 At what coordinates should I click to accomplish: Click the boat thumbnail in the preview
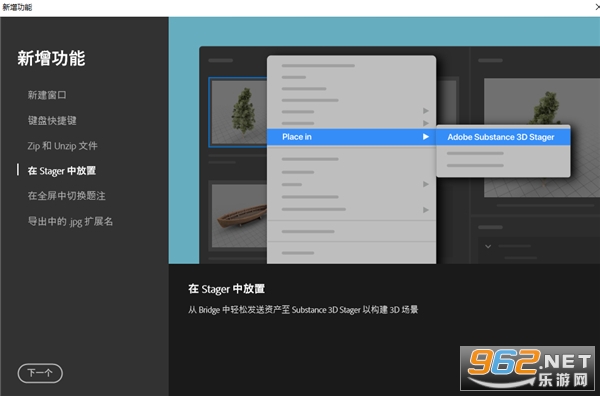239,216
